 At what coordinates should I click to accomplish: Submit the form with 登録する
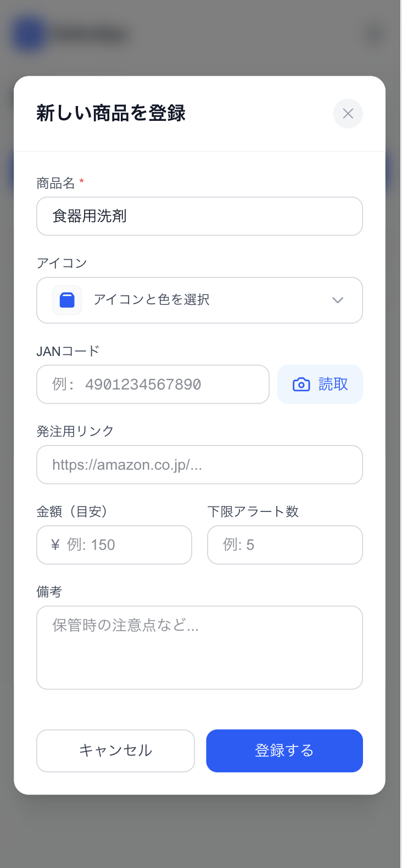pos(284,750)
